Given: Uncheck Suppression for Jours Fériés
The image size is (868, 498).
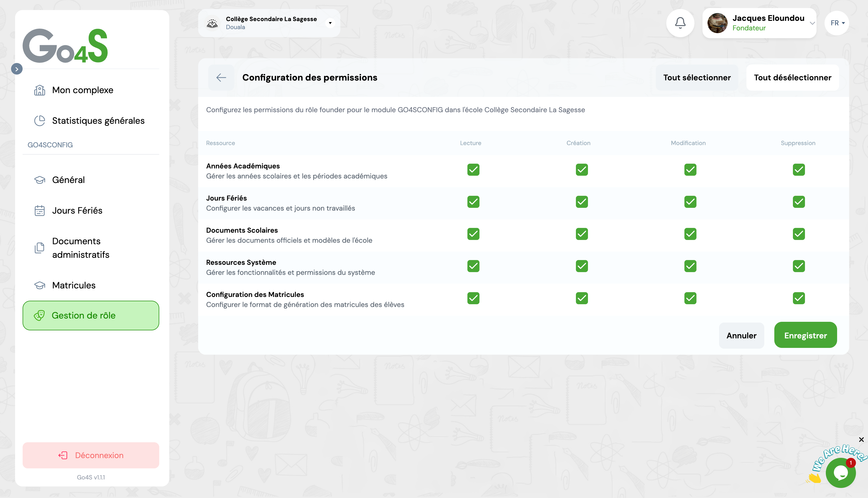Looking at the screenshot, I should pos(798,202).
